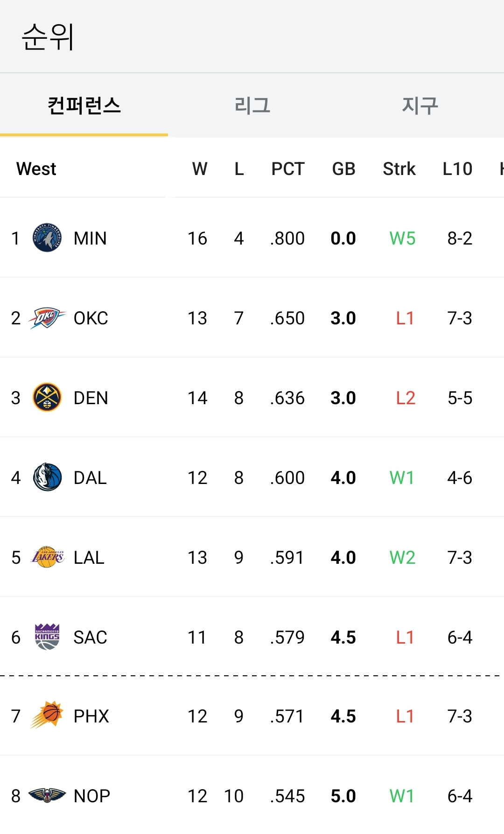The image size is (504, 834).
Task: Open the Denver Nuggets logo
Action: [x=47, y=398]
